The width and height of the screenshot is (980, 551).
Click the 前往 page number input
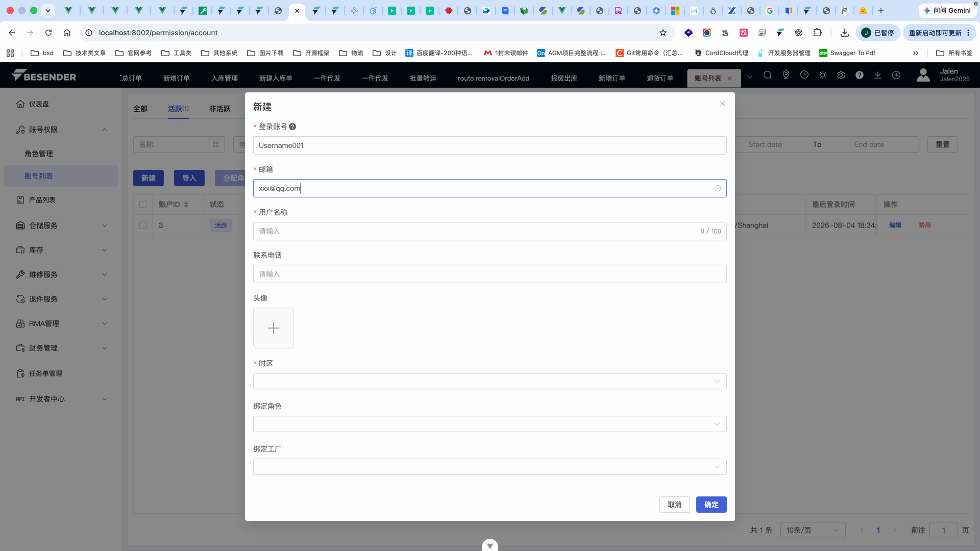click(943, 530)
